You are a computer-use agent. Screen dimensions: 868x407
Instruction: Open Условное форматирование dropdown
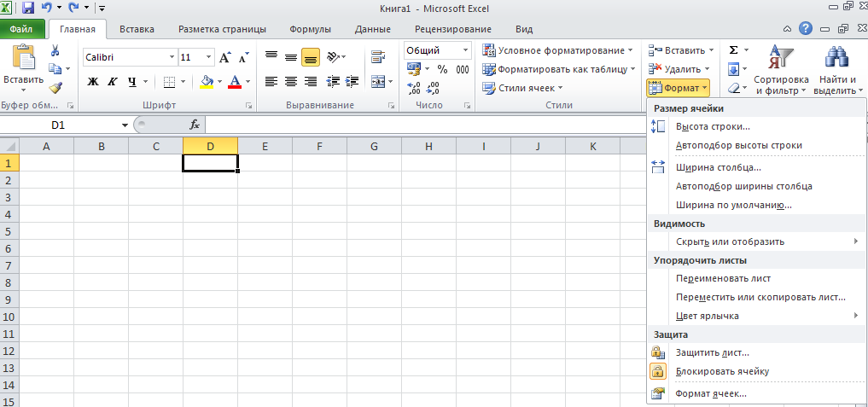[x=558, y=50]
